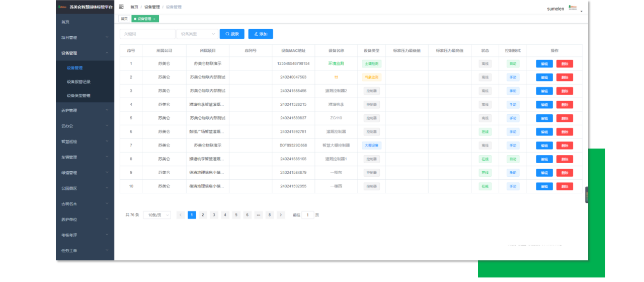Click the 控制模式 column header
This screenshot has height=282, width=644.
pyautogui.click(x=513, y=51)
